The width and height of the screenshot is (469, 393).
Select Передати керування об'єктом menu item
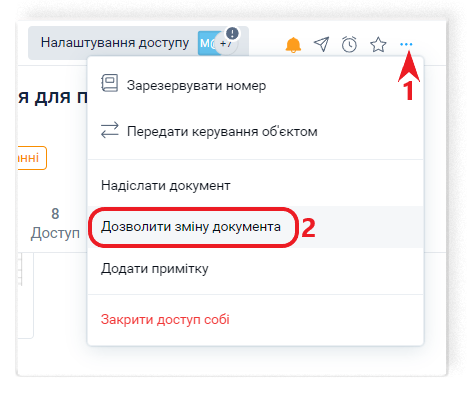click(255, 131)
